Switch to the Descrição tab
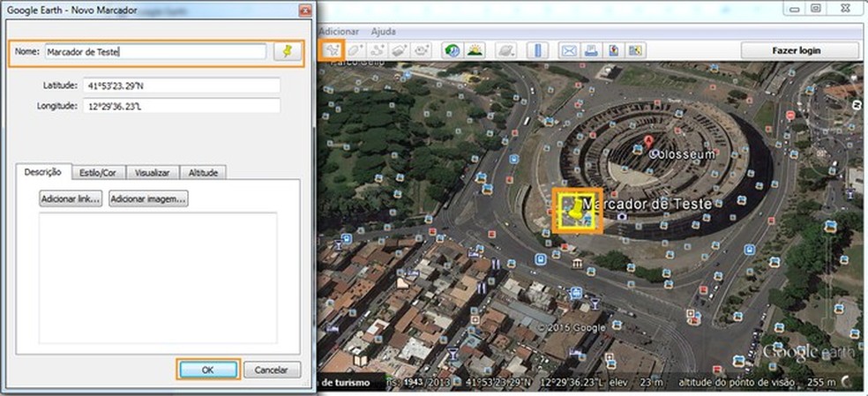This screenshot has height=396, width=868. point(43,172)
